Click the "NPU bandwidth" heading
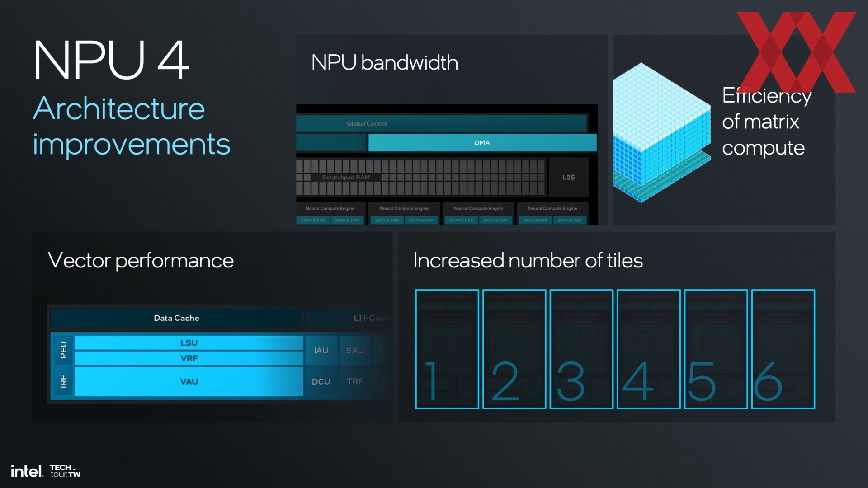Image resolution: width=868 pixels, height=488 pixels. 385,63
